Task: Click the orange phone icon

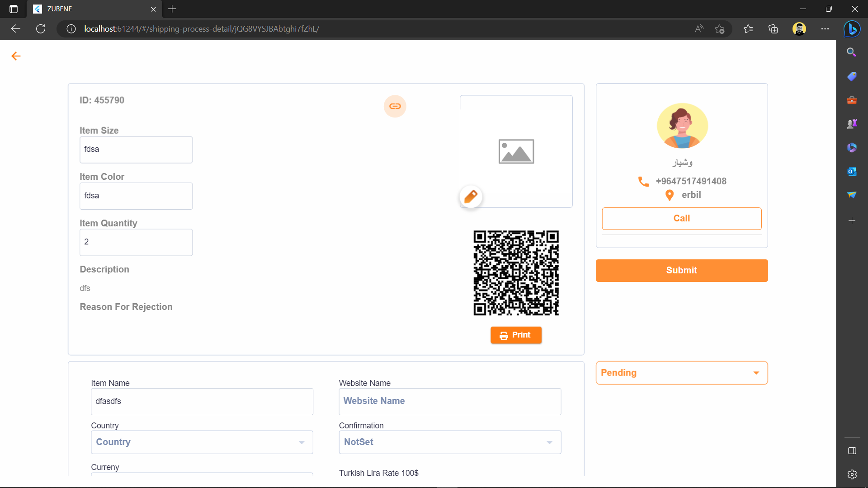Action: pos(643,181)
